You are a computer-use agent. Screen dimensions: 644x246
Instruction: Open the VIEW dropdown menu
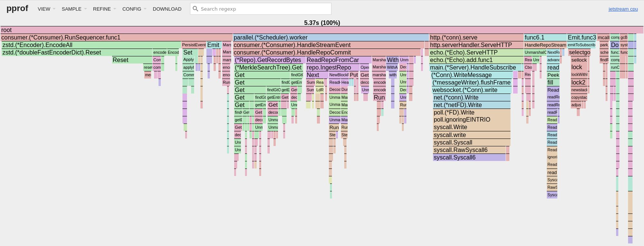click(x=46, y=9)
